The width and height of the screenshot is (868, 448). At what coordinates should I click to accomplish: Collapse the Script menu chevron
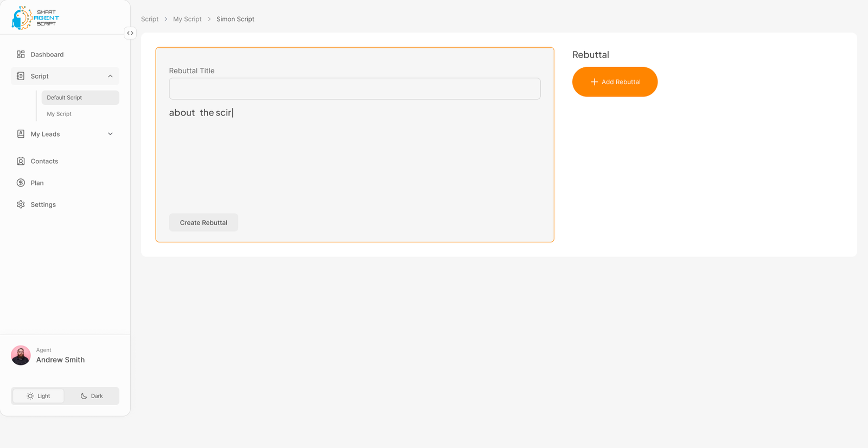[110, 76]
